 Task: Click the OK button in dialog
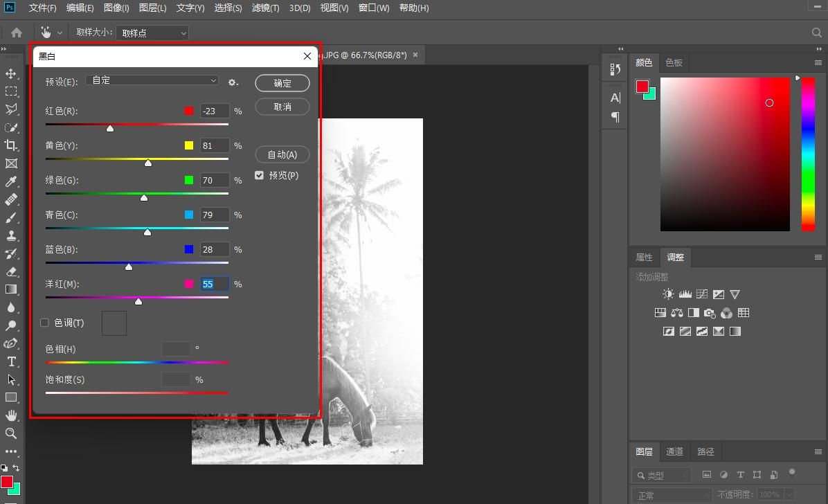[x=282, y=83]
